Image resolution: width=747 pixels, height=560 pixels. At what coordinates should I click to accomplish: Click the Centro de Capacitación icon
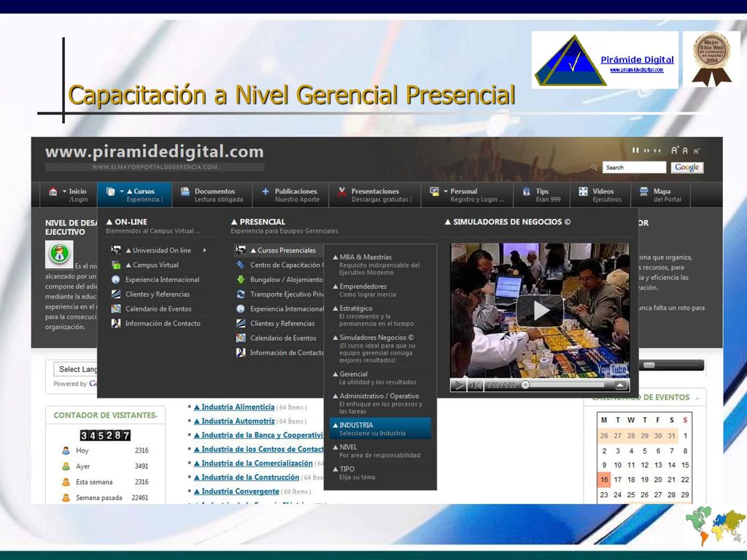(241, 265)
